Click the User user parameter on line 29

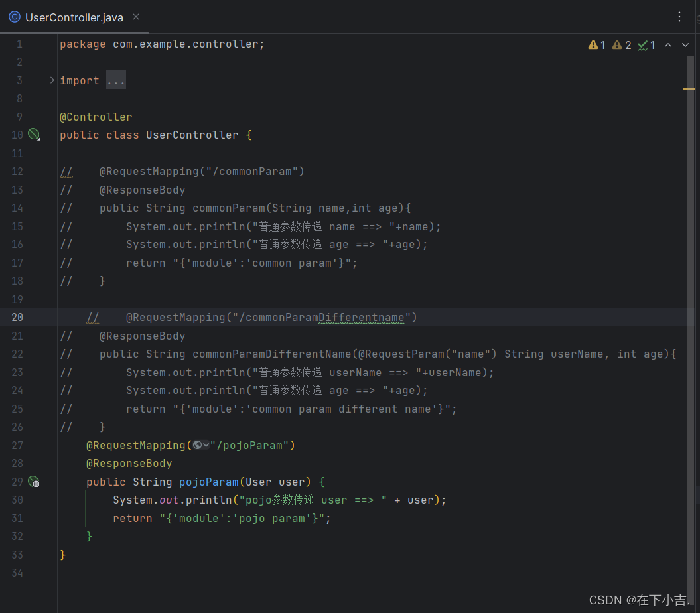(275, 482)
